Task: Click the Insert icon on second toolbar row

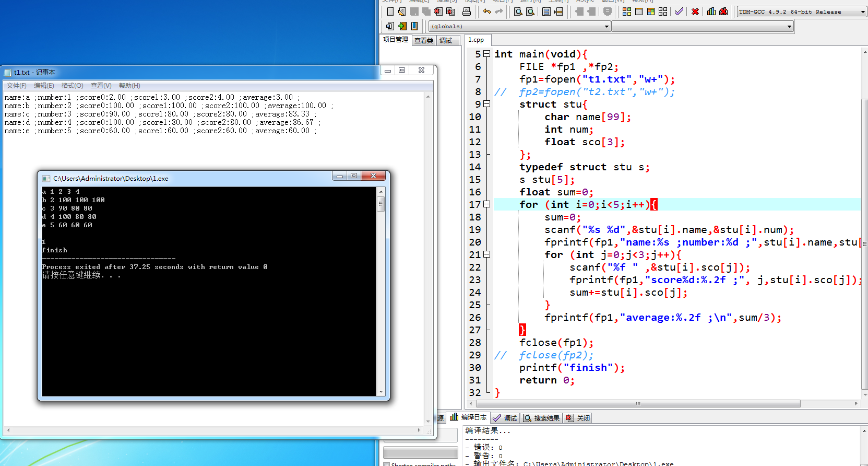Action: pyautogui.click(x=390, y=26)
